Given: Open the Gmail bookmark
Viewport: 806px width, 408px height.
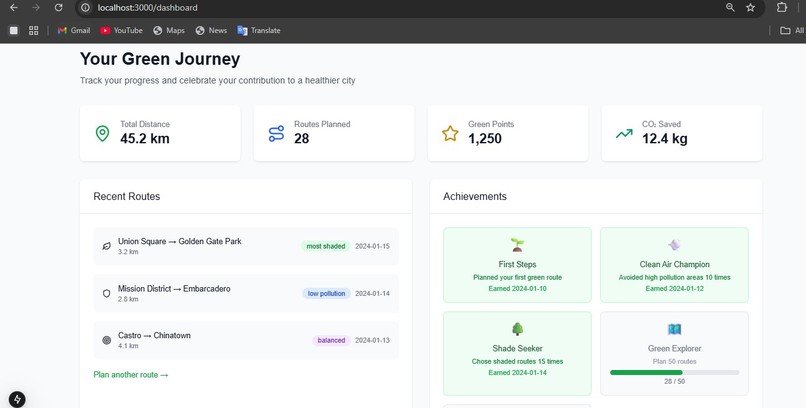Looking at the screenshot, I should point(74,30).
